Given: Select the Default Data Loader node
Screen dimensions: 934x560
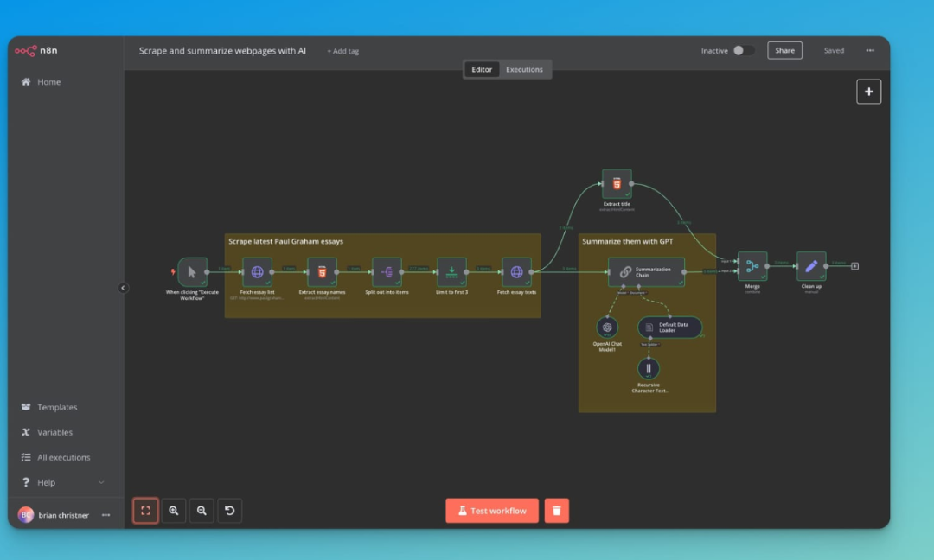Looking at the screenshot, I should click(x=669, y=328).
